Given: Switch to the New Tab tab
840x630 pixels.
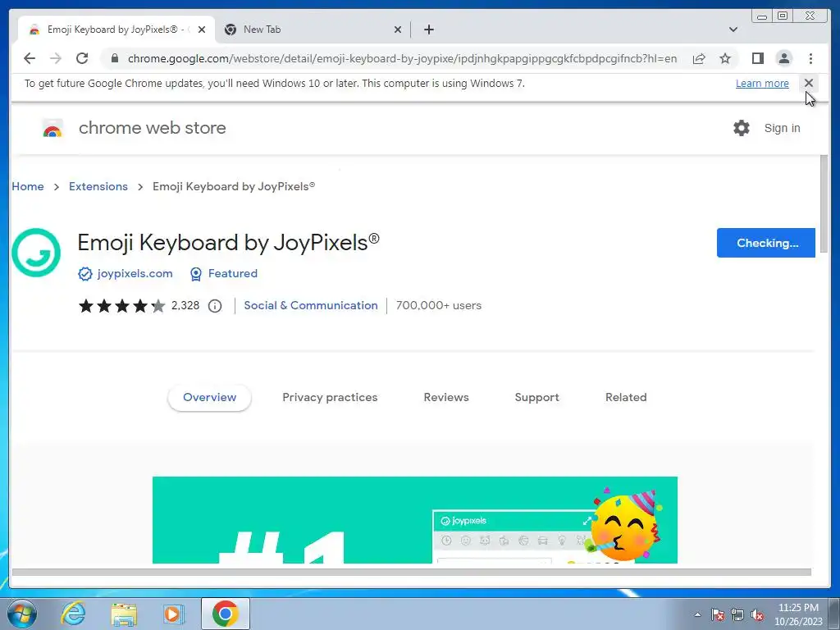Looking at the screenshot, I should point(313,30).
